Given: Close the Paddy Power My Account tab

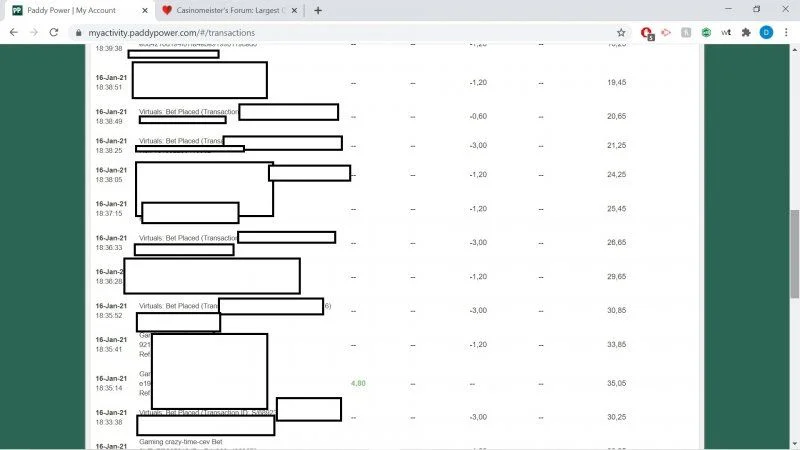Looking at the screenshot, I should click(x=145, y=10).
